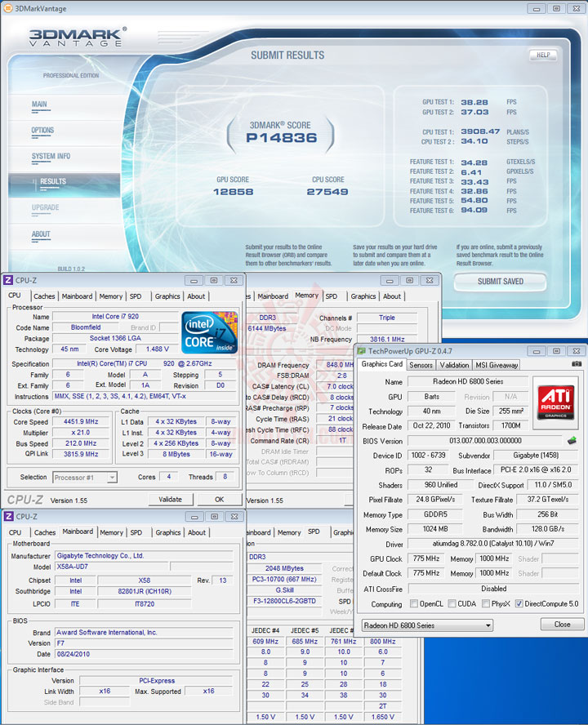Select RESULTS in the 3DMark sidebar
The height and width of the screenshot is (725, 588).
(x=64, y=185)
